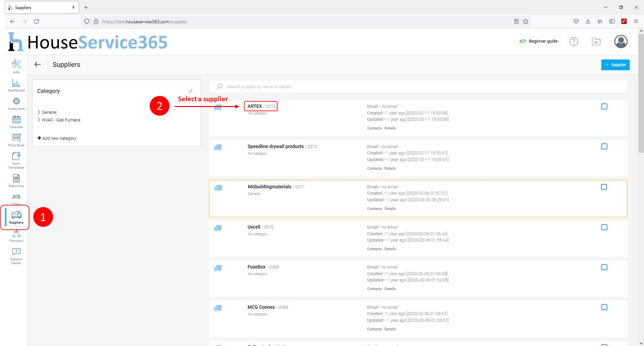Open browser reader view icon
The height and width of the screenshot is (346, 644).
pyautogui.click(x=516, y=21)
